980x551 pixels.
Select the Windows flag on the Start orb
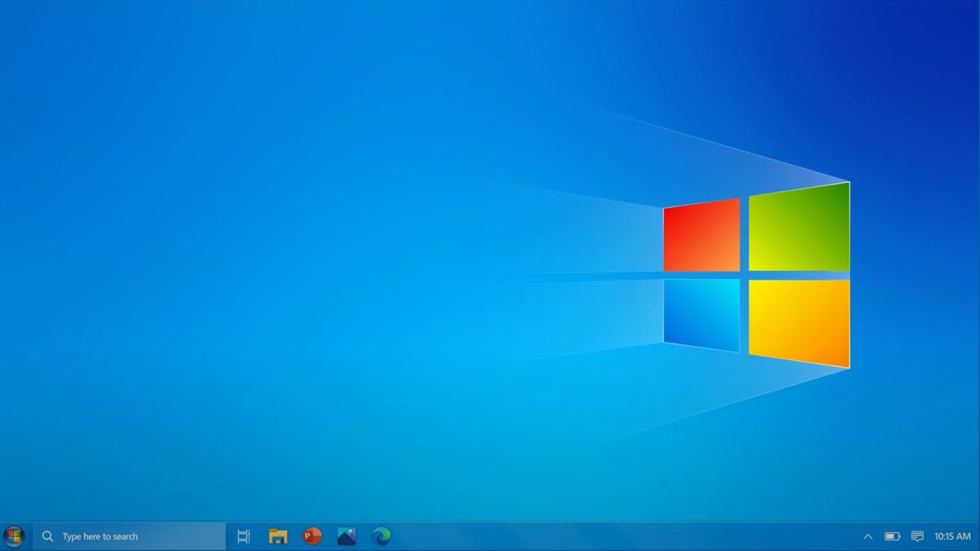(x=15, y=536)
